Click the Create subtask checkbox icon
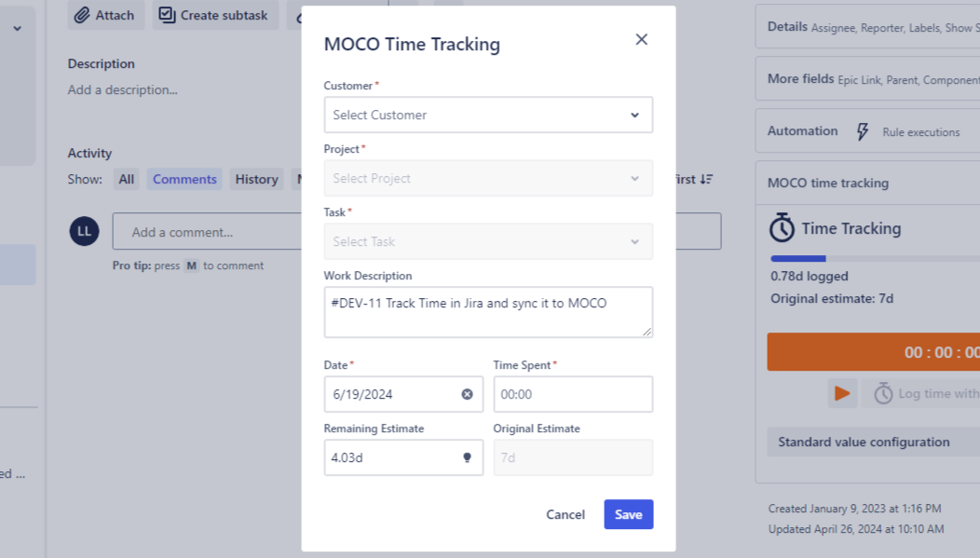This screenshot has width=980, height=558. (167, 15)
